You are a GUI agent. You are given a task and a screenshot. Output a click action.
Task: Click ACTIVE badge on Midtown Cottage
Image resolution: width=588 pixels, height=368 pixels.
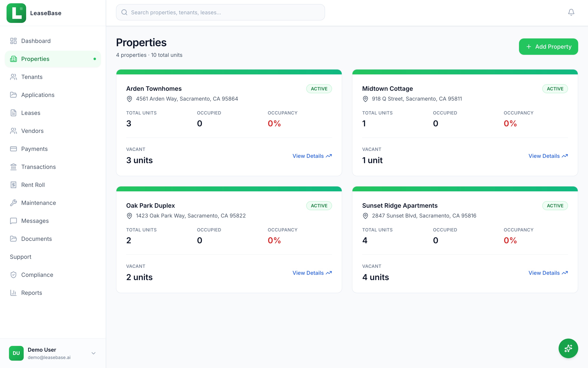(555, 89)
